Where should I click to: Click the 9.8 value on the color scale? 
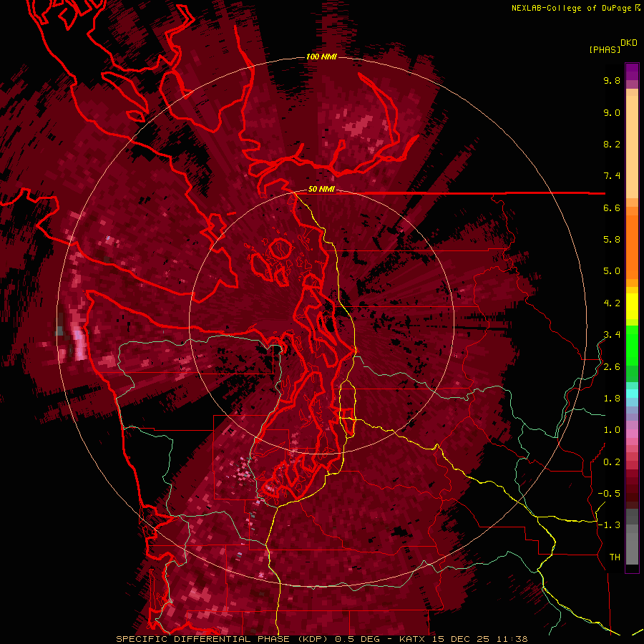pos(612,80)
